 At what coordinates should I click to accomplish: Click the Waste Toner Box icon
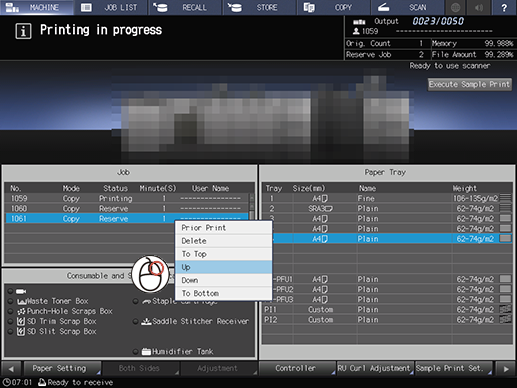tap(21, 302)
